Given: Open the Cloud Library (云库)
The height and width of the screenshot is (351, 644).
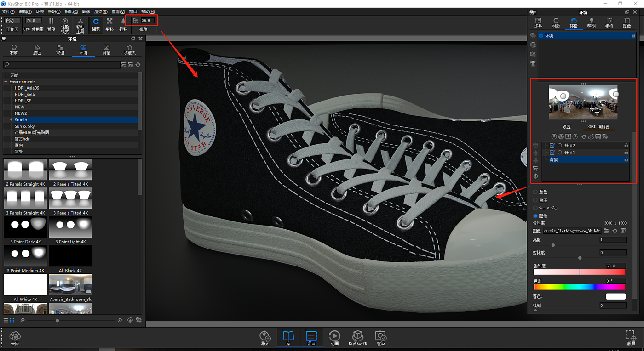Looking at the screenshot, I should coord(15,338).
